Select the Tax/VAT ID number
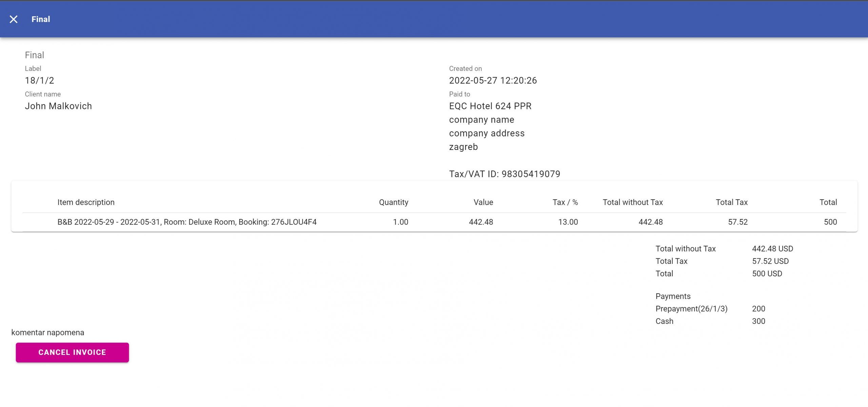 pyautogui.click(x=505, y=173)
